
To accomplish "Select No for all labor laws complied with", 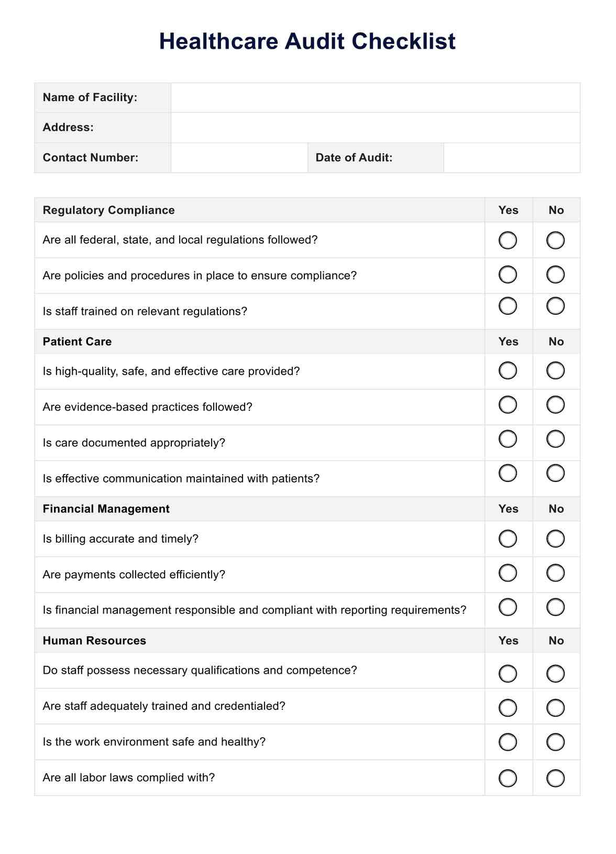I will 555,778.
